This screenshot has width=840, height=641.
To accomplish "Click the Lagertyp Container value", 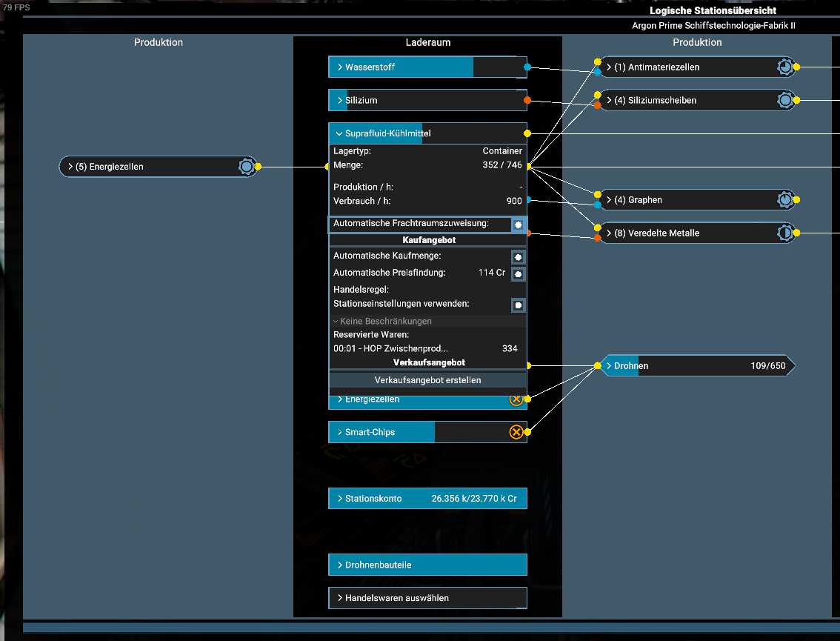I will pos(502,151).
